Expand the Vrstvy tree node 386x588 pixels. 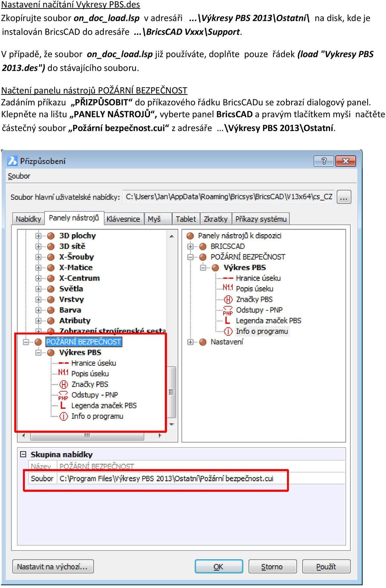pyautogui.click(x=39, y=300)
